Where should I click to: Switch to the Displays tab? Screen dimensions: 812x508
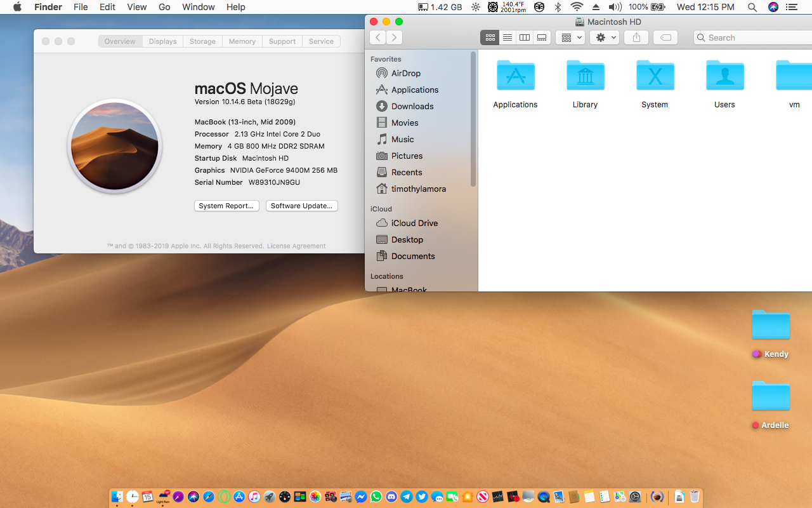[163, 41]
